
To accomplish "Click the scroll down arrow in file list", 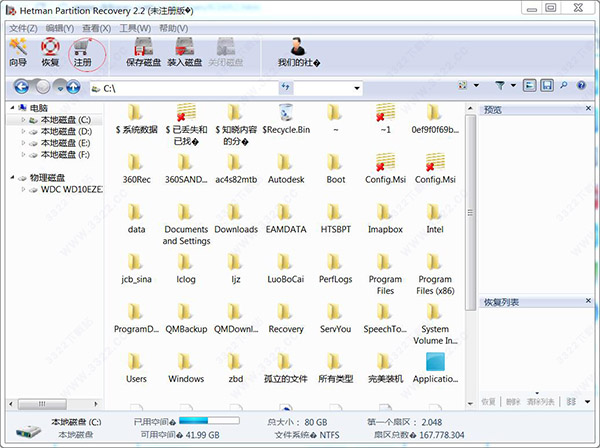I will tap(471, 404).
